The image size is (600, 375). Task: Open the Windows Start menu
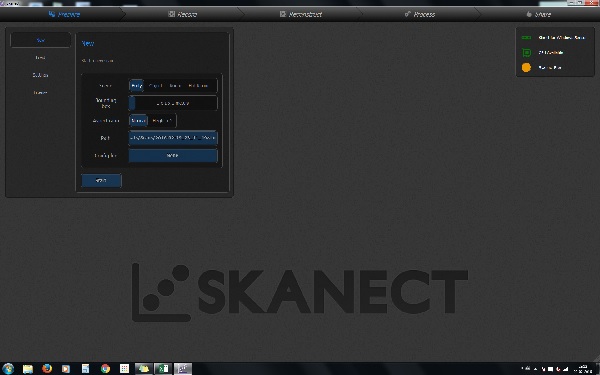click(x=8, y=368)
